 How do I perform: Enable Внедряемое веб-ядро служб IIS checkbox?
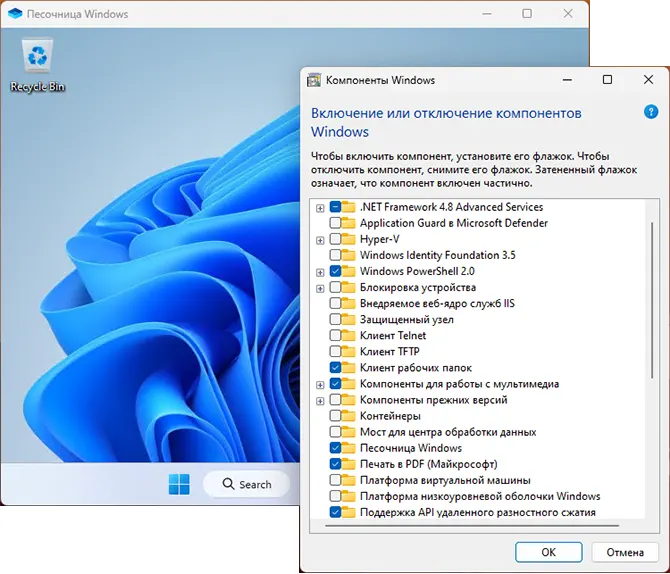(335, 303)
